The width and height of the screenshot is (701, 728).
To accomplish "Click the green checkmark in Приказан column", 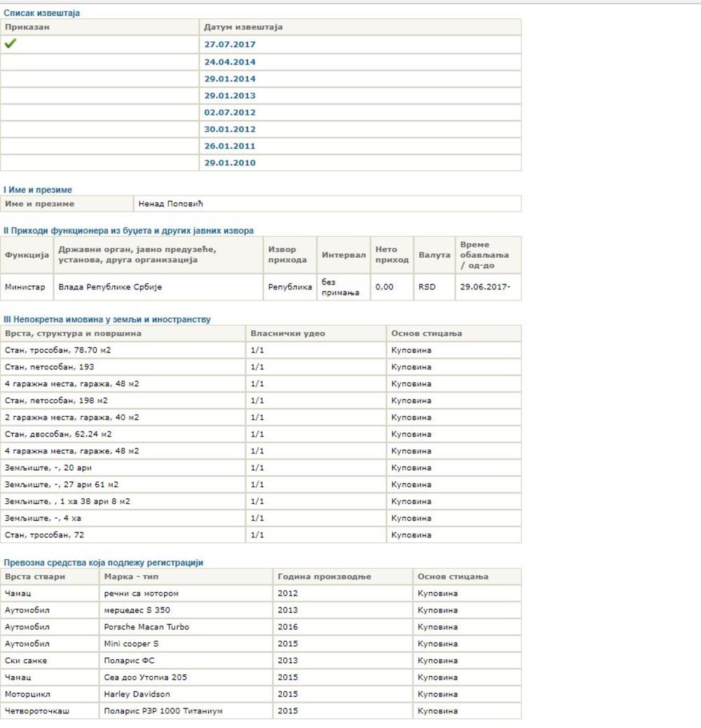I will pos(11,43).
